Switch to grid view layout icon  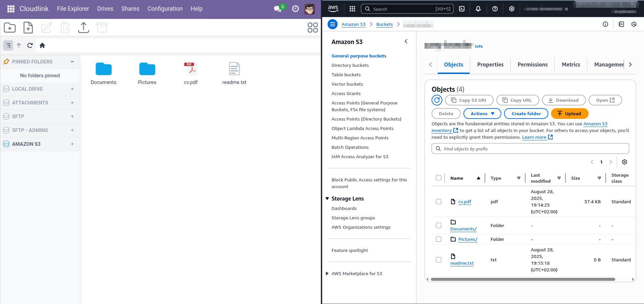tap(312, 28)
